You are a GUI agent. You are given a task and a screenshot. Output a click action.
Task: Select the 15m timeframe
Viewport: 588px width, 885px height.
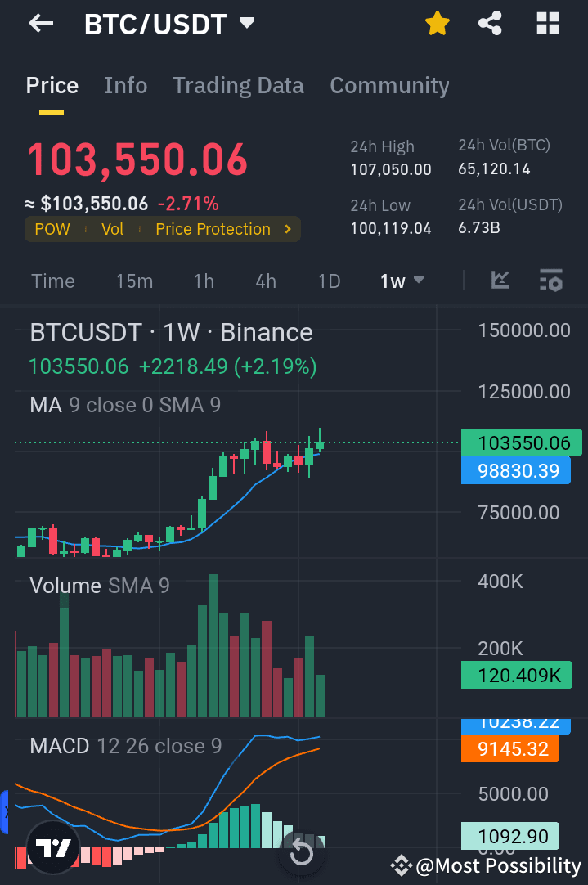134,281
